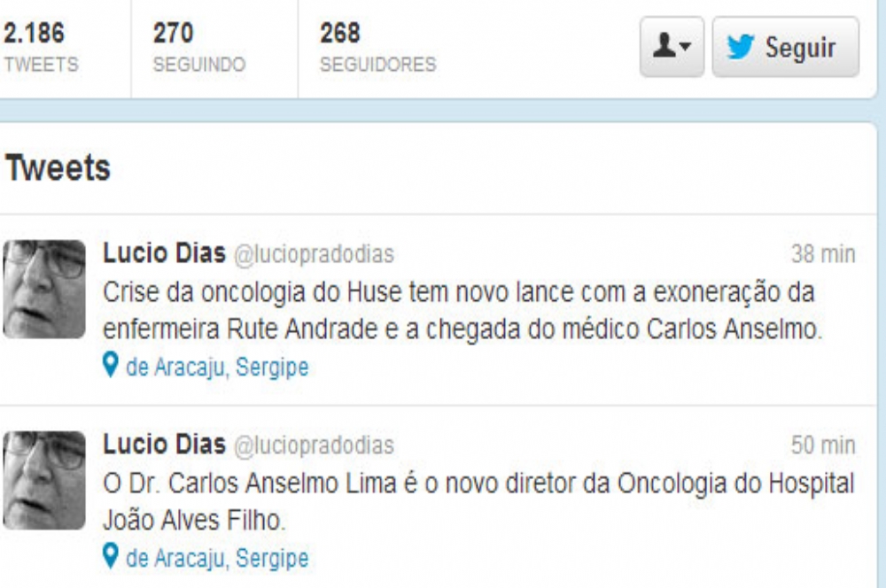Viewport: 886px width, 588px height.
Task: Open the de Aracaju, Sergipe link in first tweet
Action: [x=217, y=367]
